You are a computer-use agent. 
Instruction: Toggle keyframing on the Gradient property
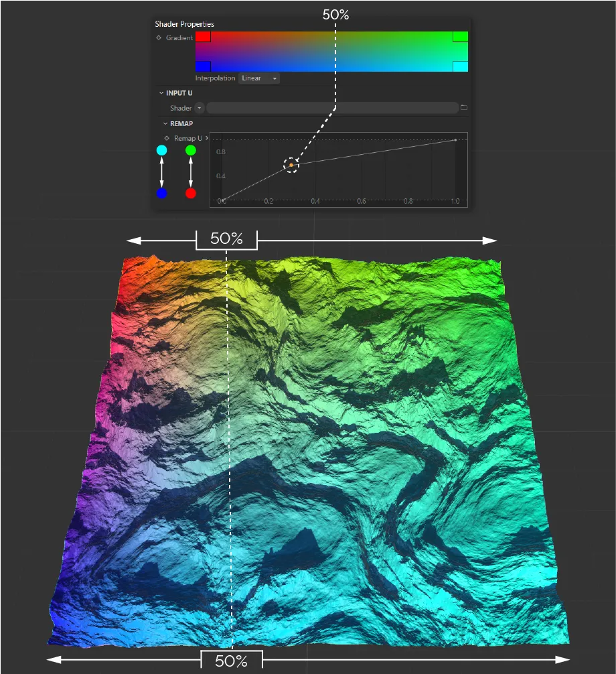(158, 38)
